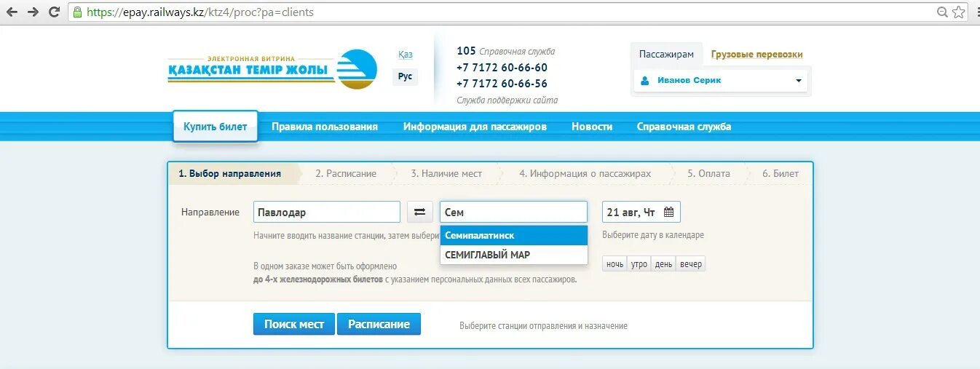The image size is (980, 369).
Task: Click the date field 21 авг, Чт
Action: pos(641,213)
